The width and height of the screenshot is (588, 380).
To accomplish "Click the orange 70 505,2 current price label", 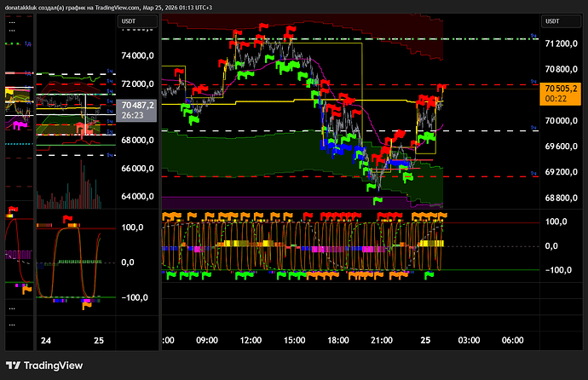I will tap(562, 92).
